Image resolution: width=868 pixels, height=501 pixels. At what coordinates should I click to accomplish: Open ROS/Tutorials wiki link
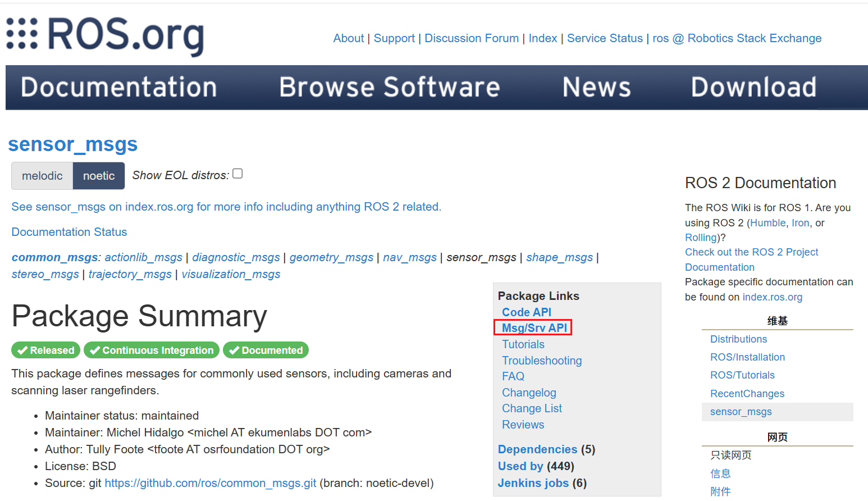[x=742, y=375]
